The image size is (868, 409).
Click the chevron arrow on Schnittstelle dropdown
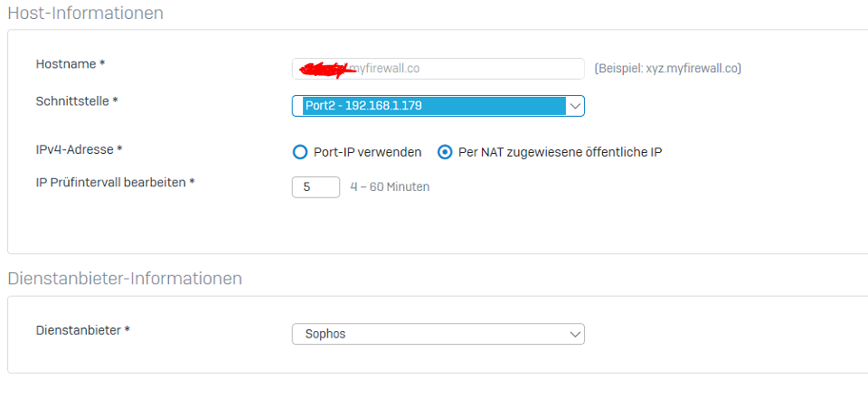tap(574, 106)
